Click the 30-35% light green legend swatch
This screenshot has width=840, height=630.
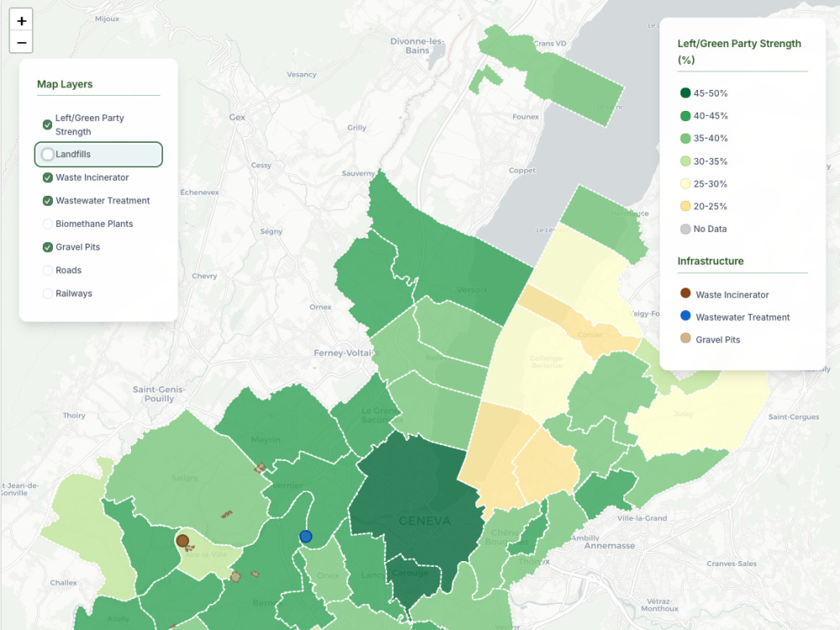pyautogui.click(x=685, y=160)
